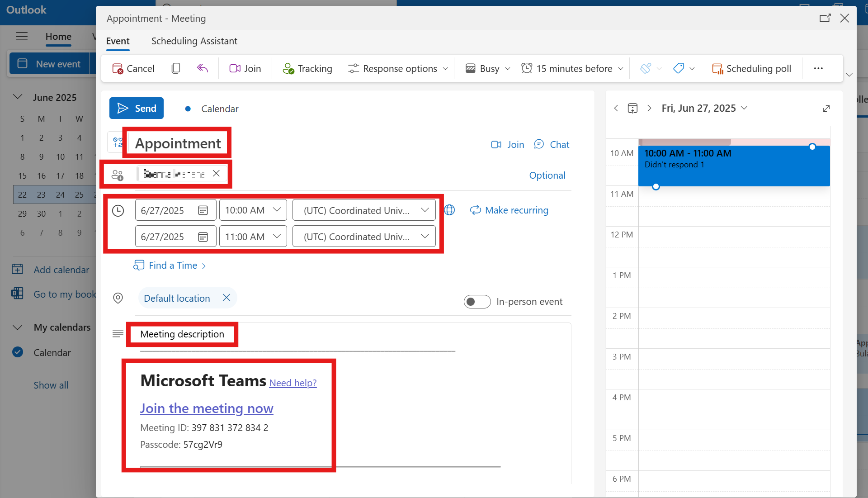Open the more options ellipsis menu
868x498 pixels.
pyautogui.click(x=818, y=68)
